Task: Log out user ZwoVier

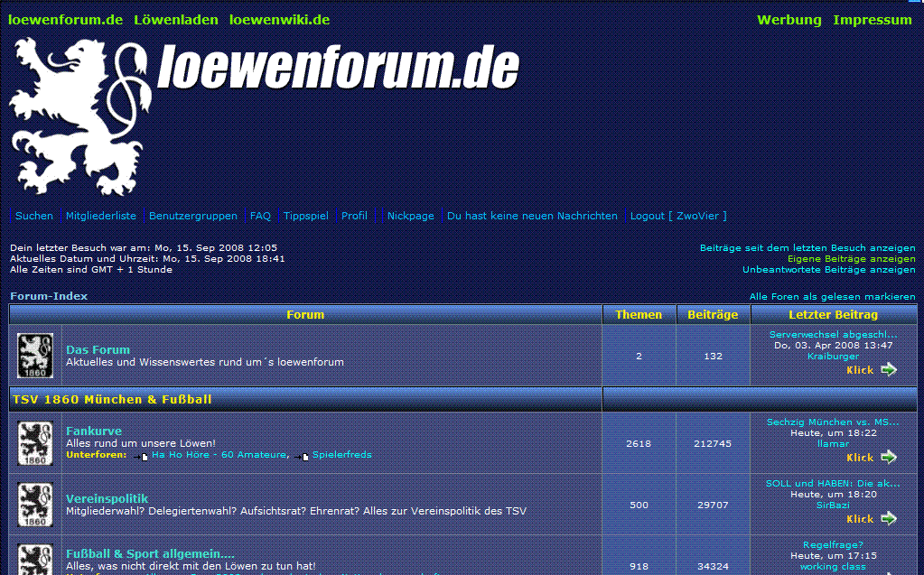Action: click(x=678, y=216)
